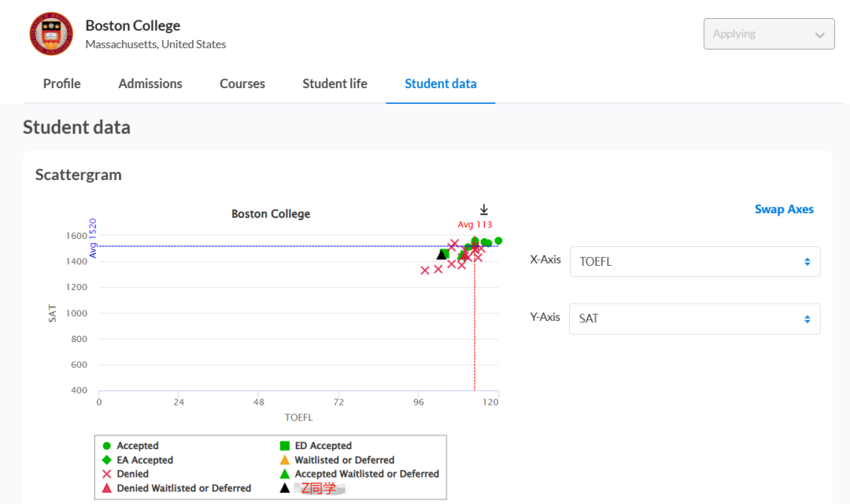Click the Massachusetts, United States subtitle

click(156, 44)
